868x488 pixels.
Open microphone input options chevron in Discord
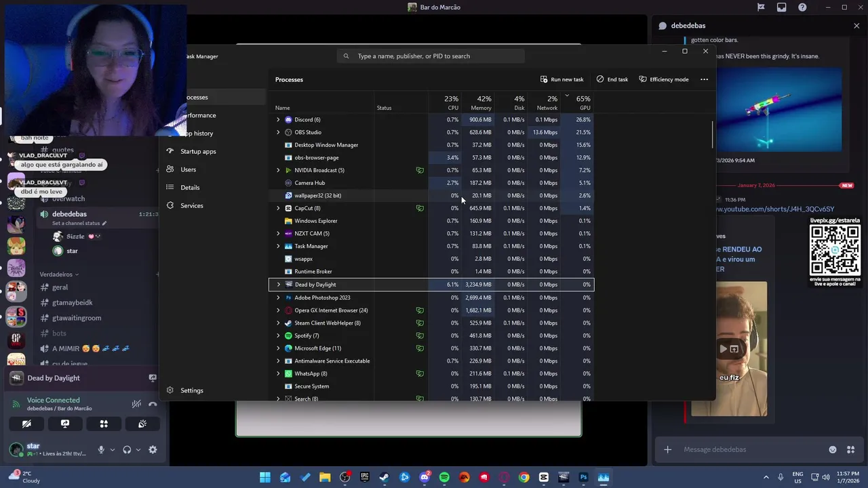point(113,449)
